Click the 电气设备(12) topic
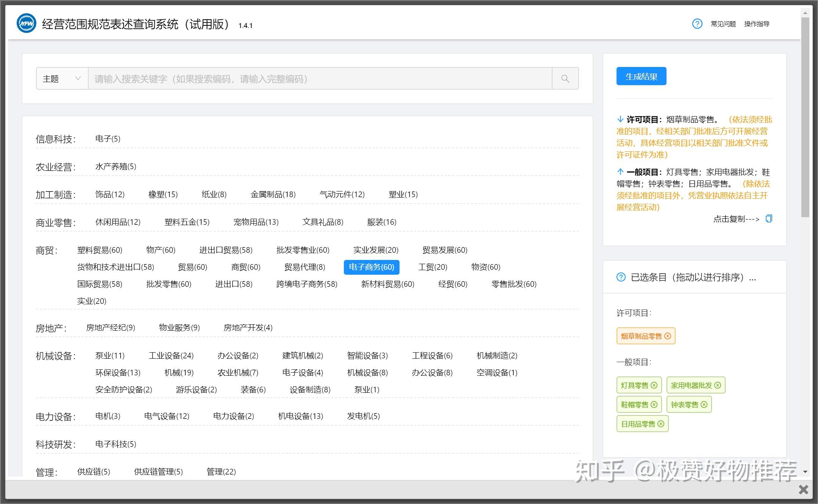Screen dimensions: 818x504 pos(167,416)
